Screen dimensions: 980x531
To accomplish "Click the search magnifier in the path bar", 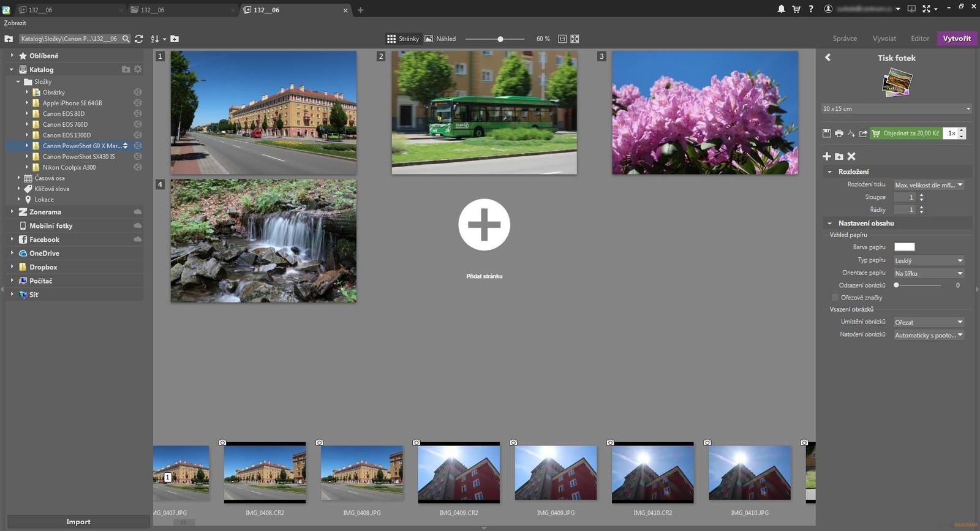I will coord(126,39).
